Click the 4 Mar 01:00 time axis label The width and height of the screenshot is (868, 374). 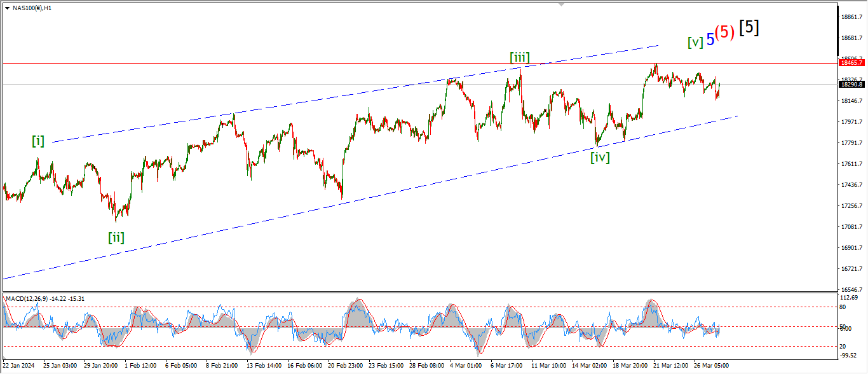465,366
